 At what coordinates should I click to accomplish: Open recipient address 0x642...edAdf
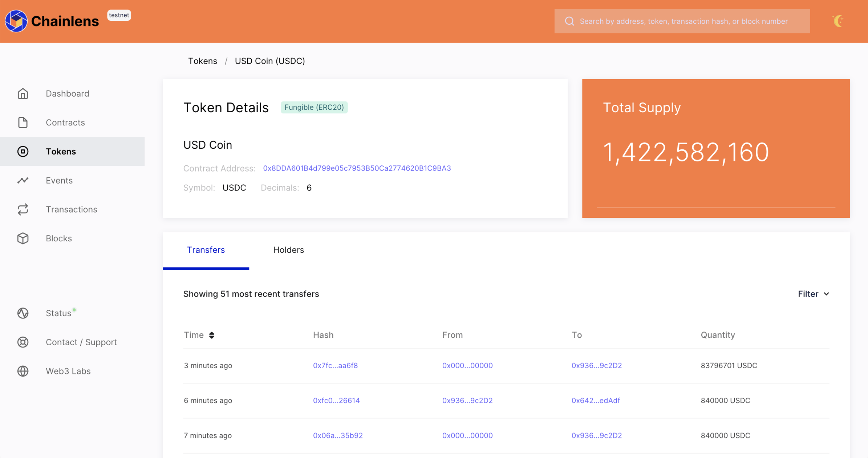(596, 400)
